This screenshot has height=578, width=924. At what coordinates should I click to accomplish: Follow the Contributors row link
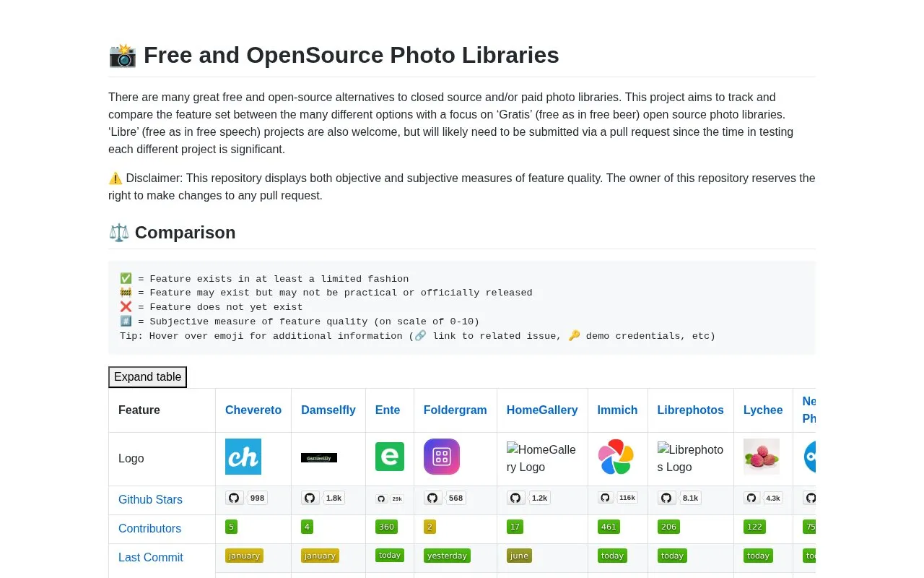(x=149, y=528)
